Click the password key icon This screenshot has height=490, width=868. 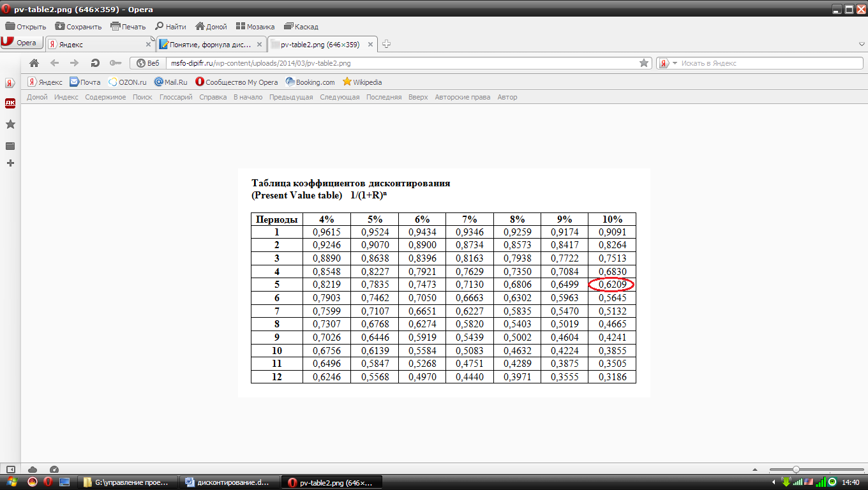pos(115,63)
